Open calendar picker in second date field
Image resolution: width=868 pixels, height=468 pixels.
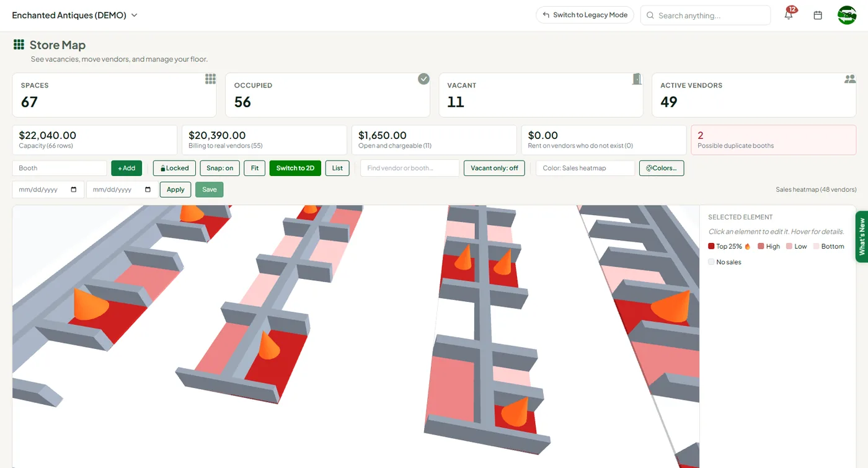click(148, 190)
